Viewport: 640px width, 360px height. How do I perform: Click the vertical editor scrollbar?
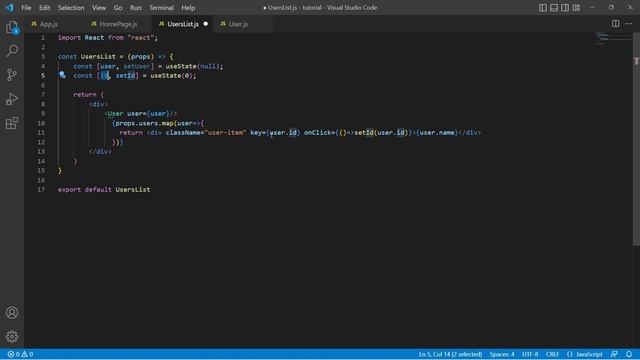pos(636,139)
